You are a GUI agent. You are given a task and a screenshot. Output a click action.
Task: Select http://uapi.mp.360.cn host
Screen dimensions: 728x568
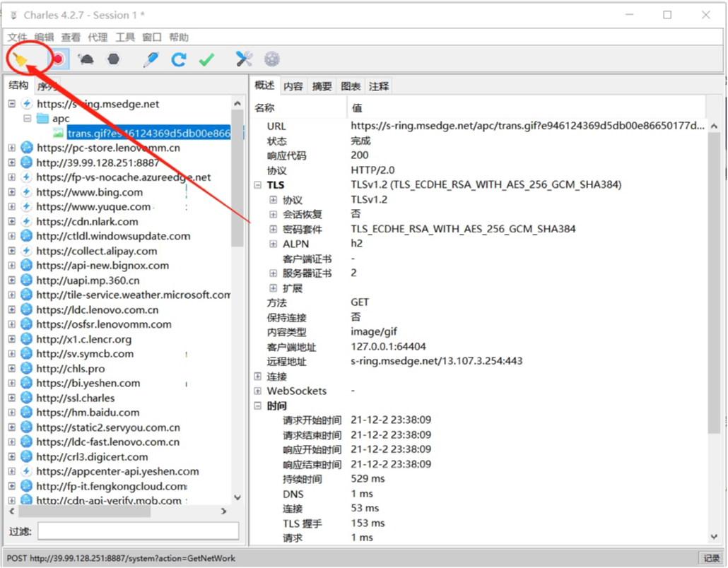pos(88,280)
